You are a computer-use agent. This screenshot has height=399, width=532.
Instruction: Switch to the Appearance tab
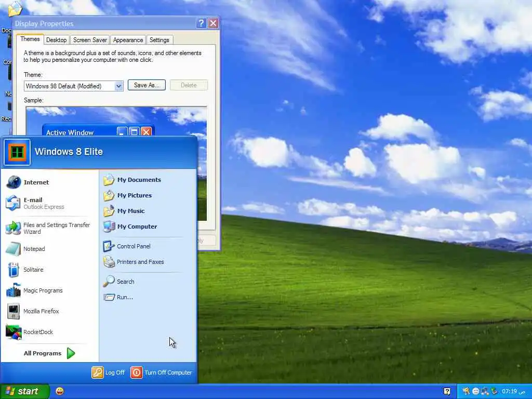click(x=128, y=40)
